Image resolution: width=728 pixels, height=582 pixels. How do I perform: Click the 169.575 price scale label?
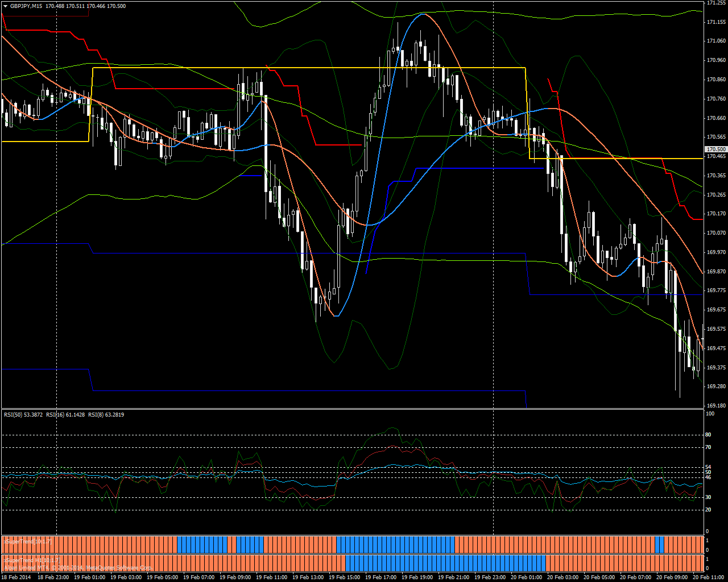[x=715, y=329]
